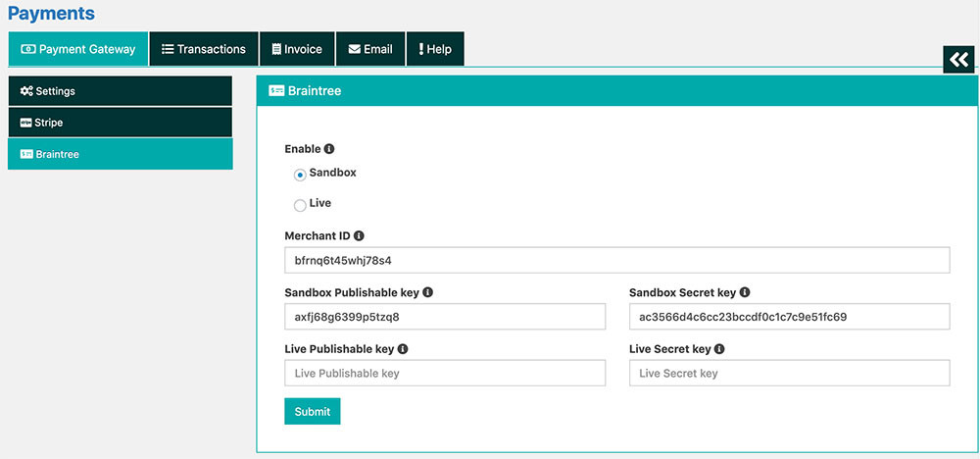Viewport: 980px width, 459px height.
Task: Focus the Merchant ID field
Action: coord(616,260)
